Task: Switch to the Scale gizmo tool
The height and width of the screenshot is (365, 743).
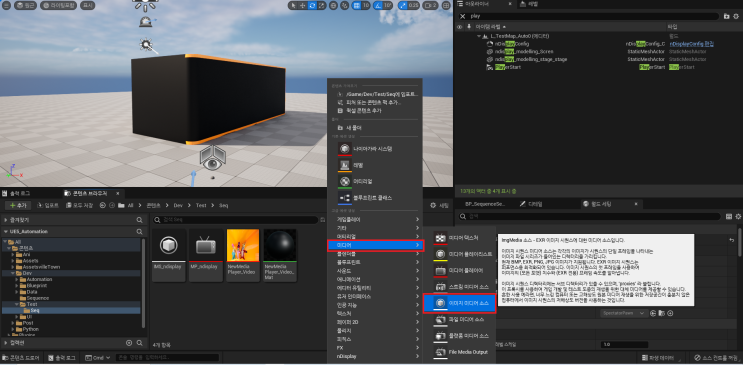Action: tap(322, 5)
